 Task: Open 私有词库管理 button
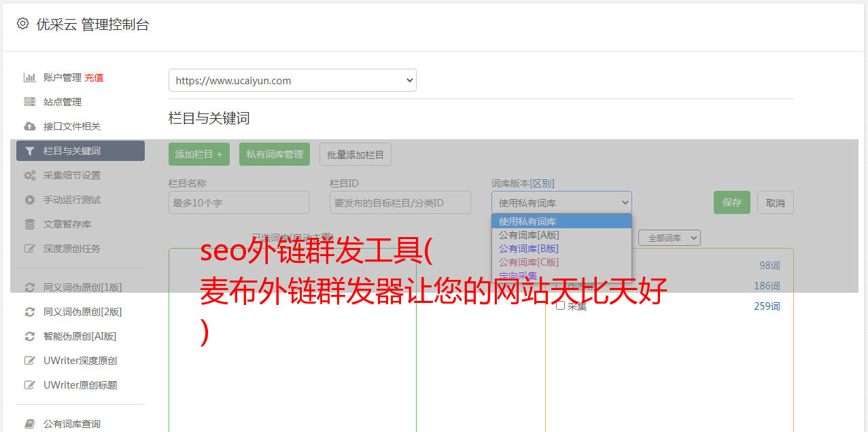275,154
